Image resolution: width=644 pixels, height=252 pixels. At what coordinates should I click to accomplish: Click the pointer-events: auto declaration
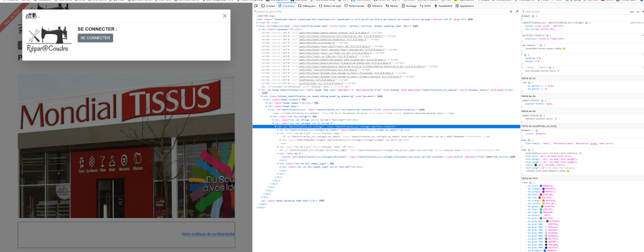539,104
